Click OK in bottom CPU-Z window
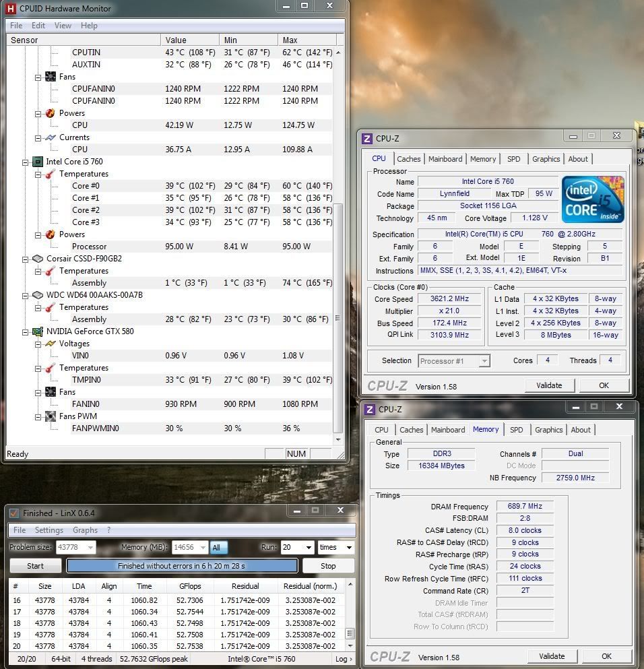The width and height of the screenshot is (644, 669). click(606, 656)
